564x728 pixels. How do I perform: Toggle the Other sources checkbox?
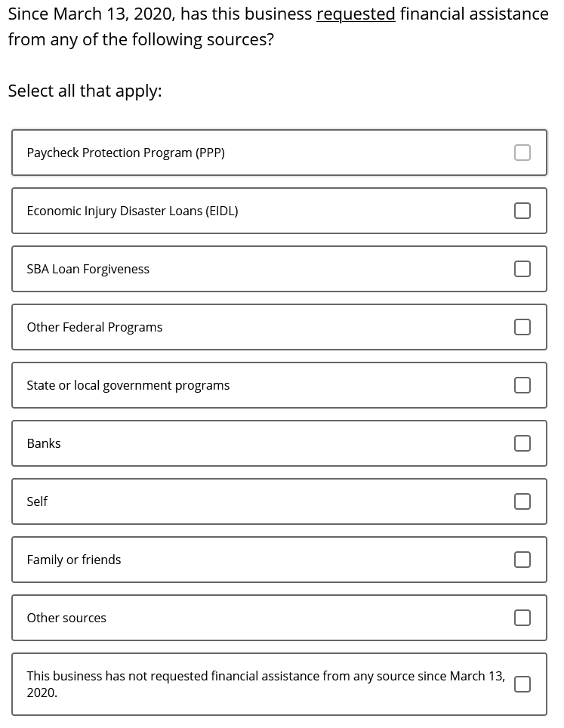[522, 618]
